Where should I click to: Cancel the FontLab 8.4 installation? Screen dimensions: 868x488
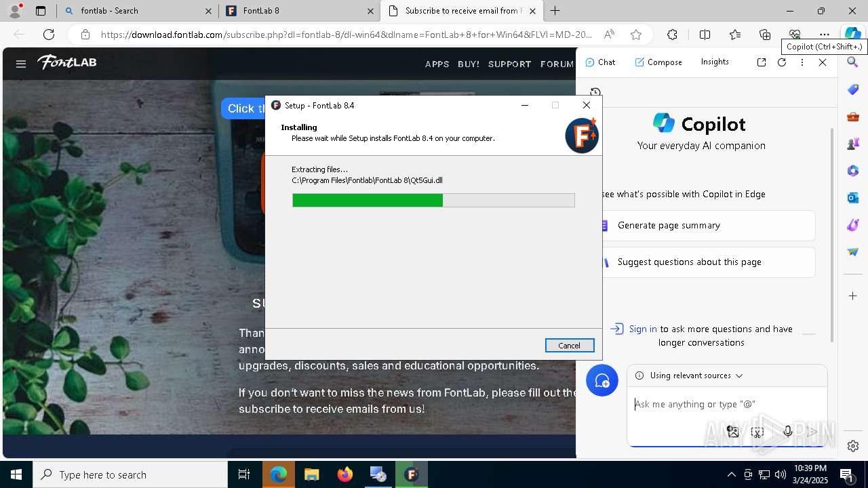[x=570, y=345]
